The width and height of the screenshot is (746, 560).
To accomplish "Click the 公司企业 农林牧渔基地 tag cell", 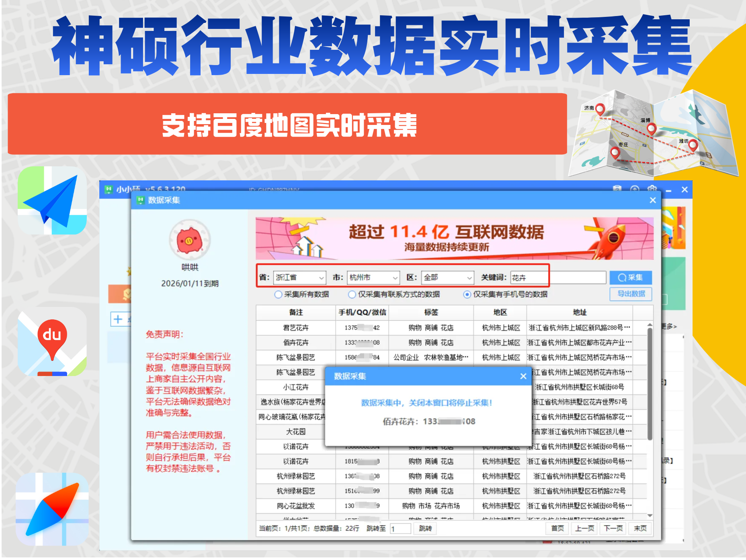I will [x=431, y=358].
